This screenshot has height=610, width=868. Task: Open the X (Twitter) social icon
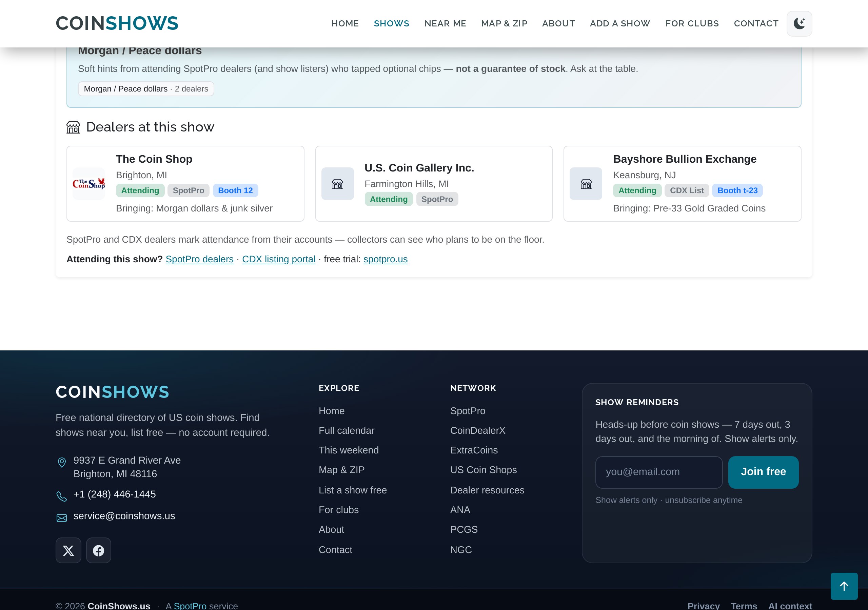[x=68, y=550]
